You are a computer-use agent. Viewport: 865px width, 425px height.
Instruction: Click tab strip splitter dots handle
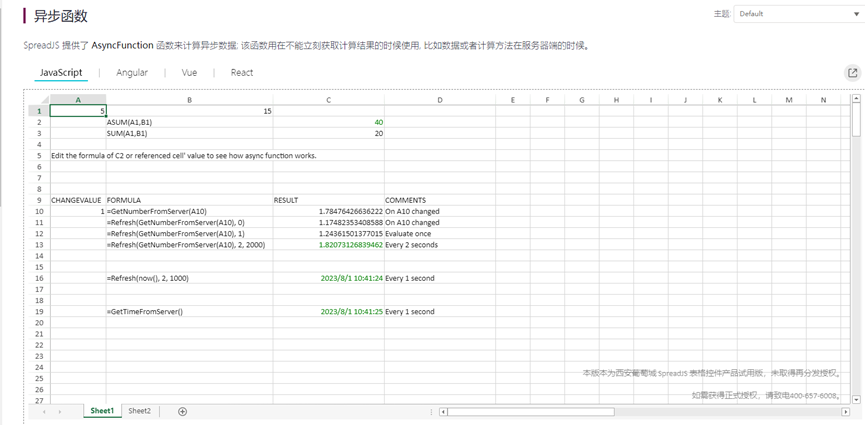pos(432,412)
